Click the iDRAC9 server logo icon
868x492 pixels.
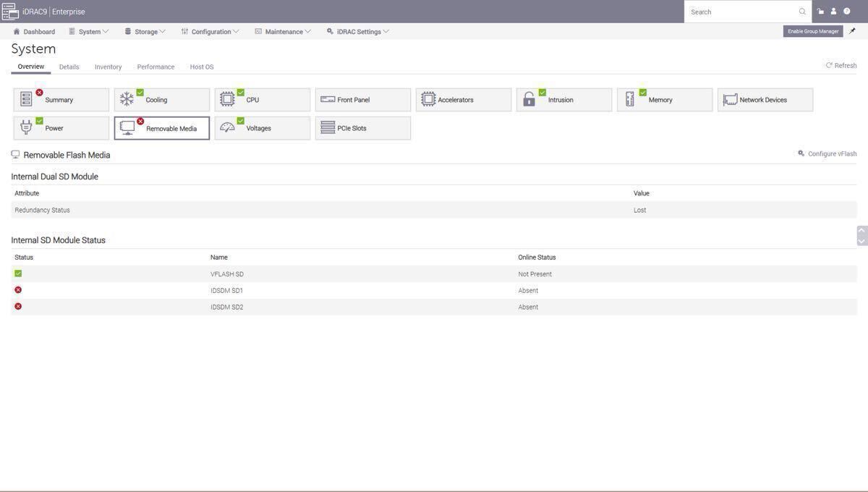coord(10,11)
